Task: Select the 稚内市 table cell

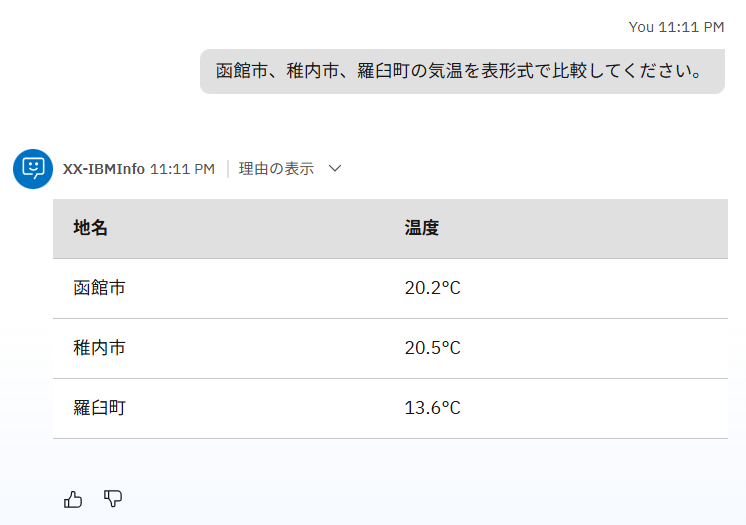Action: 100,348
